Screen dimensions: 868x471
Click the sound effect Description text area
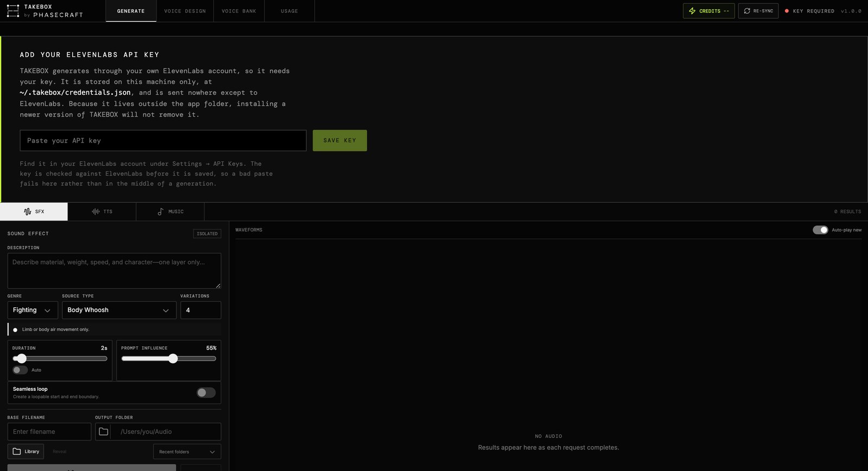click(x=114, y=270)
